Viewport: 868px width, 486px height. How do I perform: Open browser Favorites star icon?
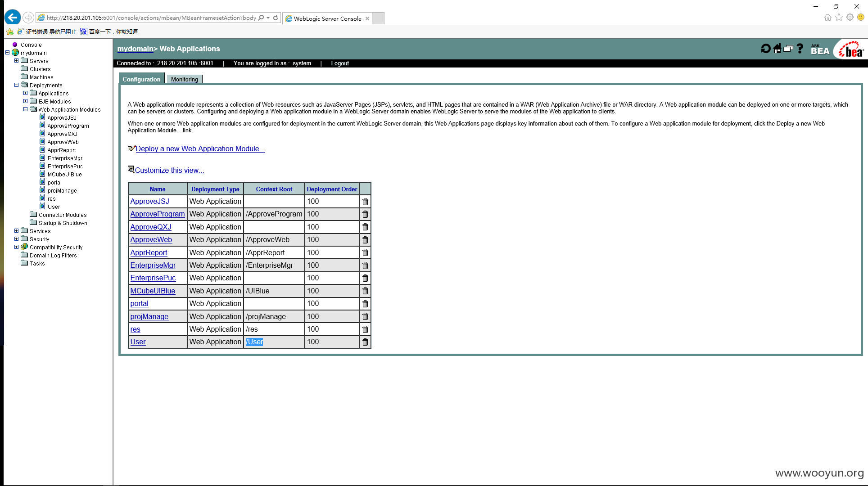pyautogui.click(x=839, y=17)
